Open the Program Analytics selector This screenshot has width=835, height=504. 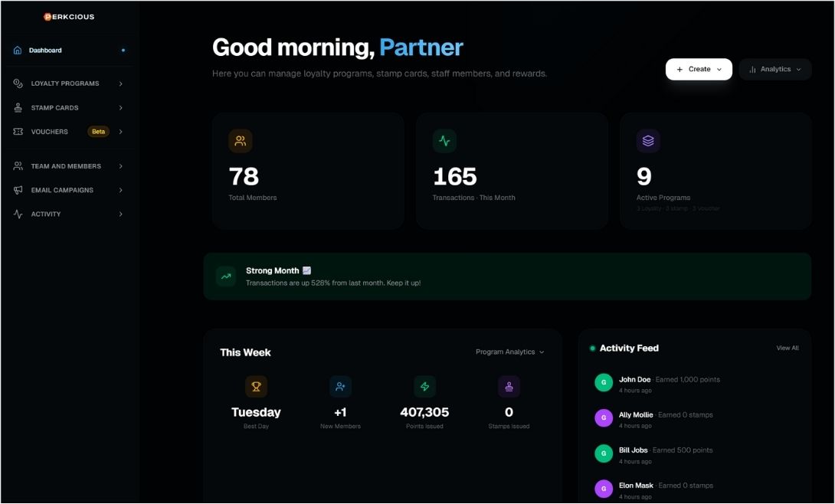tap(510, 352)
